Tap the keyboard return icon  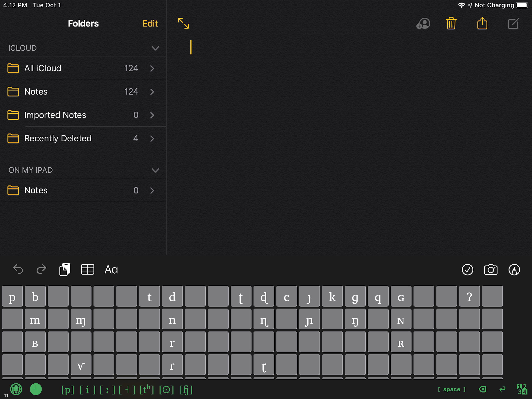pos(502,389)
